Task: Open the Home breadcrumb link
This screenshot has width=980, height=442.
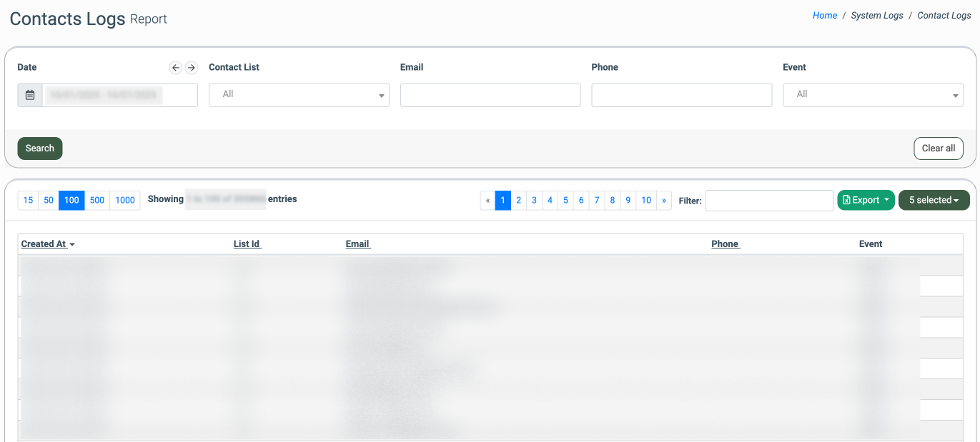Action: pyautogui.click(x=824, y=16)
